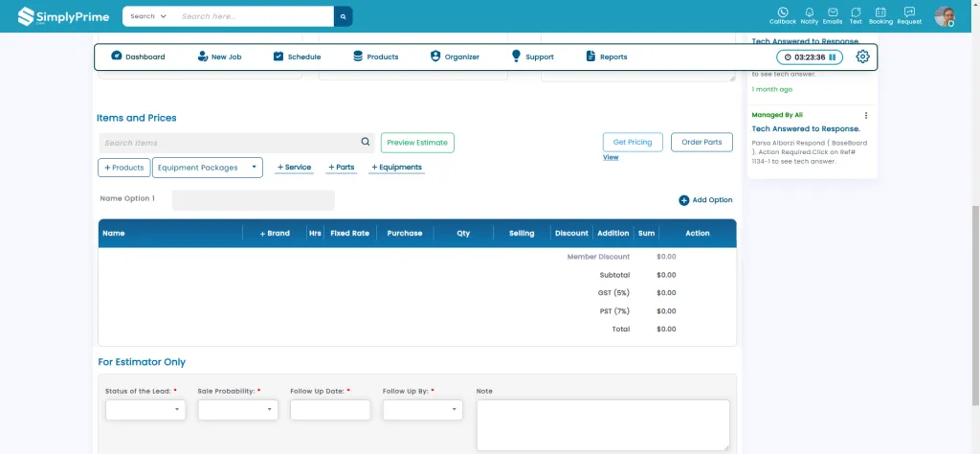This screenshot has height=454, width=980.
Task: Click the Qty column header
Action: click(463, 234)
